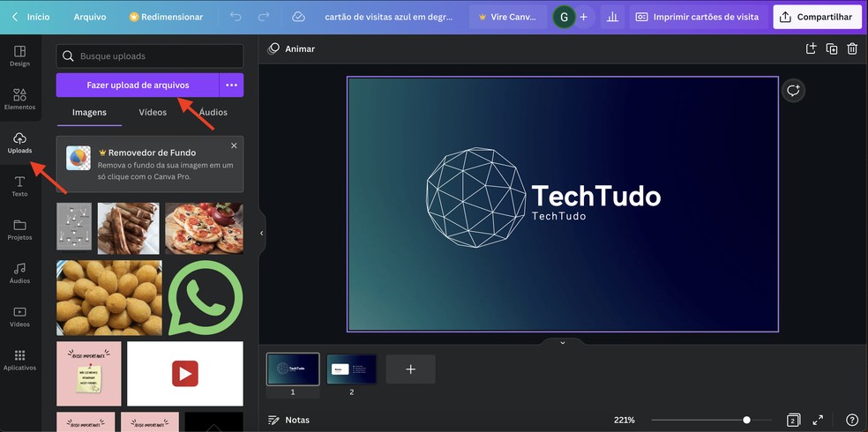
Task: Open the Texto sidebar panel
Action: pos(20,186)
